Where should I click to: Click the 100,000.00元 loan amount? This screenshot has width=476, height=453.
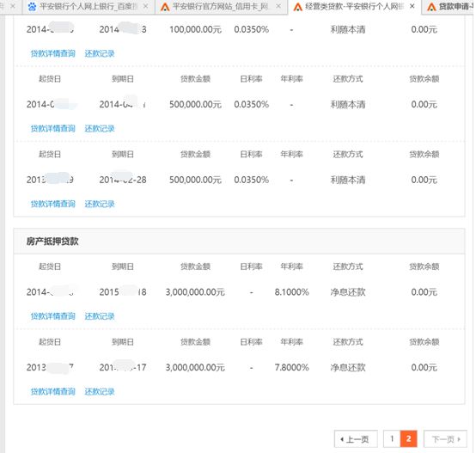point(195,30)
